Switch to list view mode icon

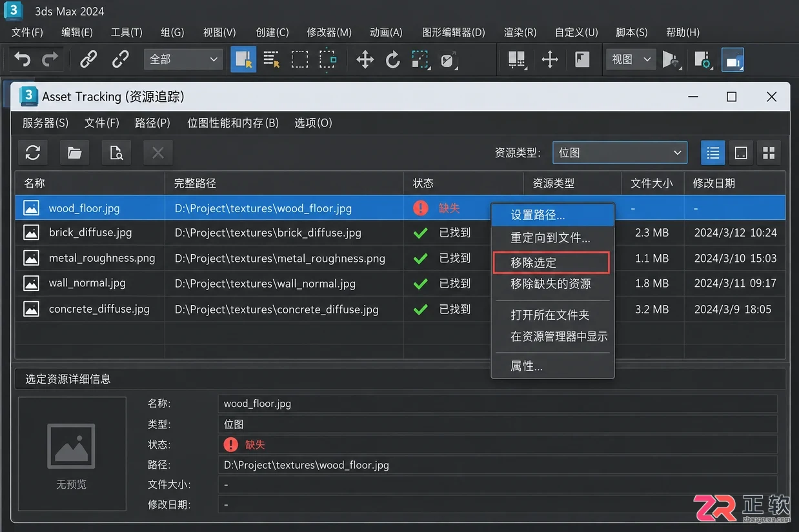(x=713, y=153)
